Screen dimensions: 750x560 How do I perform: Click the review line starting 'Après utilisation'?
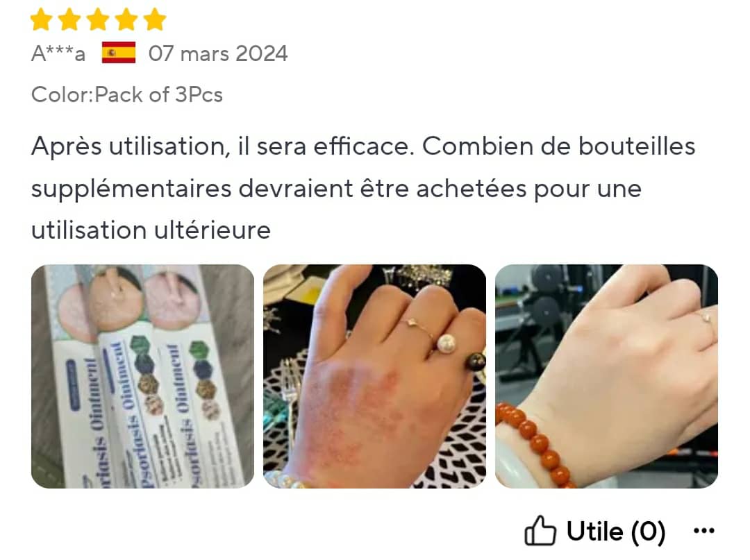(363, 146)
